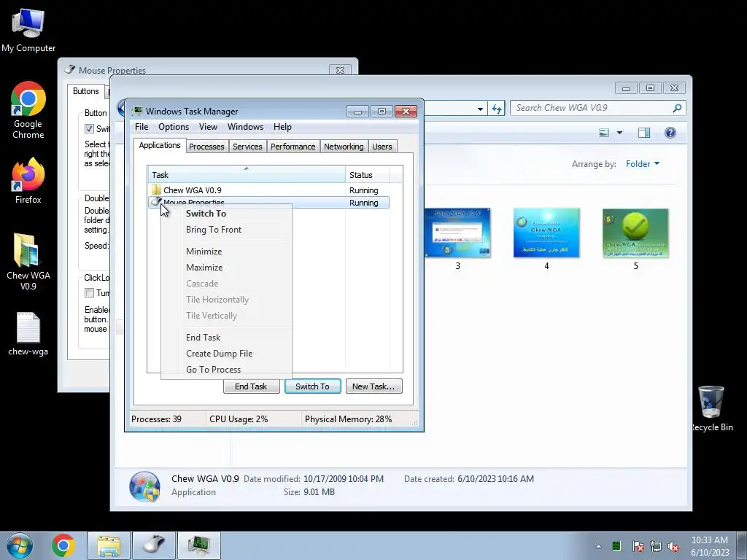Switch to Users tab

coord(382,147)
